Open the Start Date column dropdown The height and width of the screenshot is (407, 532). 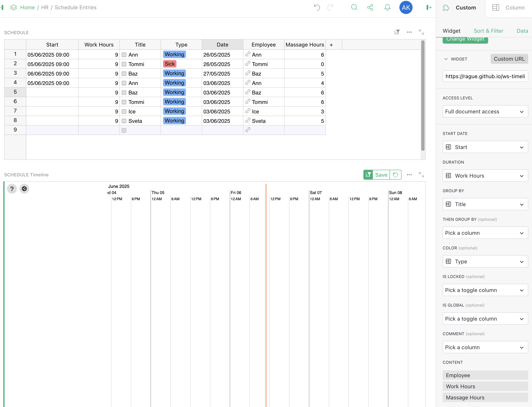485,147
